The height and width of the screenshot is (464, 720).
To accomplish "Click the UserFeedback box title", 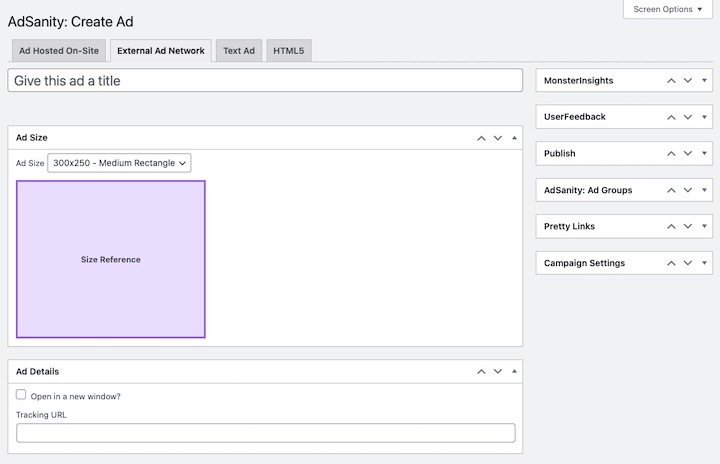I will click(575, 117).
